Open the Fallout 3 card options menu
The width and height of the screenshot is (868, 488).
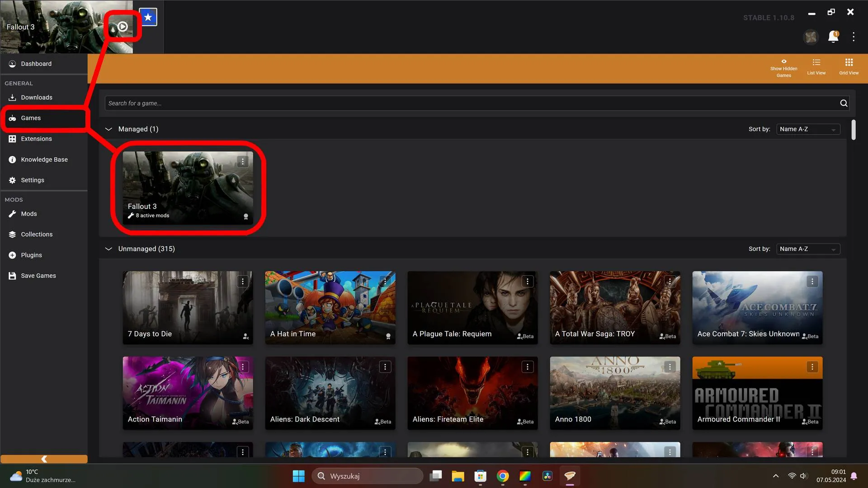point(243,161)
